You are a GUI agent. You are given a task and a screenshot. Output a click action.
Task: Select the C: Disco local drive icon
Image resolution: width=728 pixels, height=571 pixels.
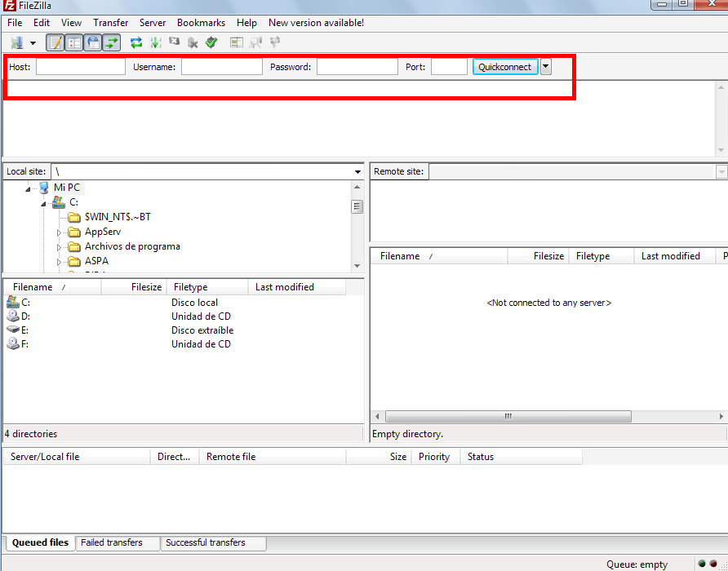point(13,302)
